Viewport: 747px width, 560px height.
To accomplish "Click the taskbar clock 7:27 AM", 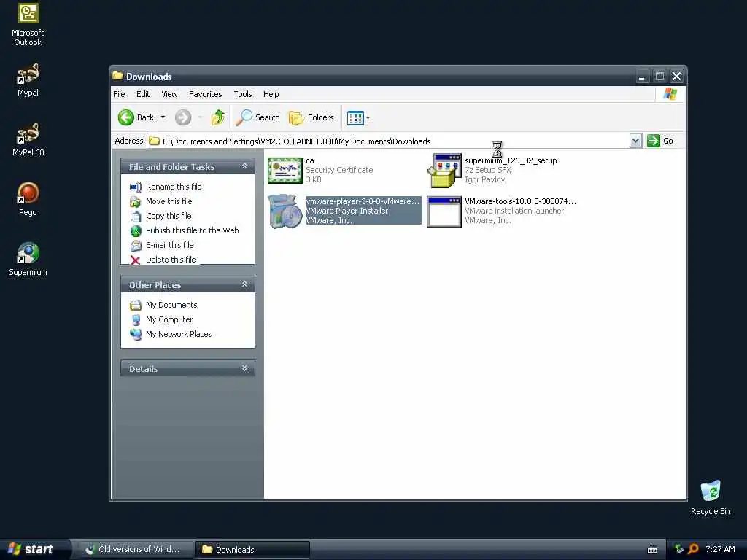I will [720, 549].
